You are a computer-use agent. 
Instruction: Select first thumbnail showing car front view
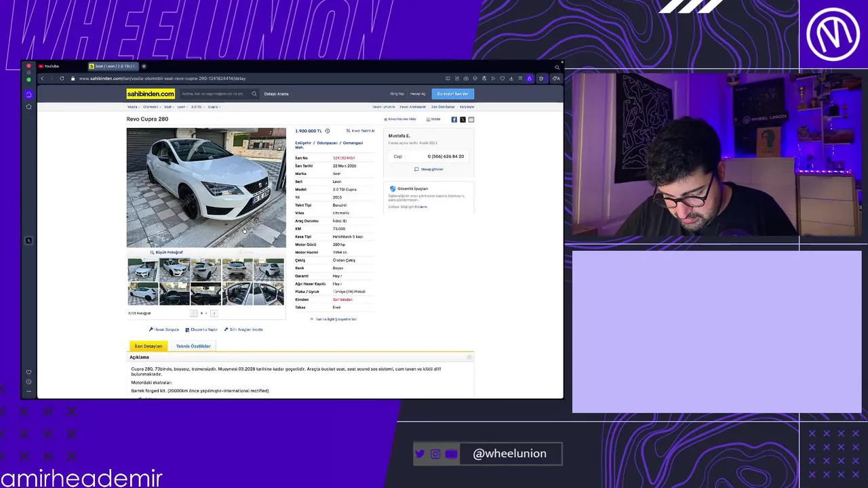pyautogui.click(x=143, y=270)
